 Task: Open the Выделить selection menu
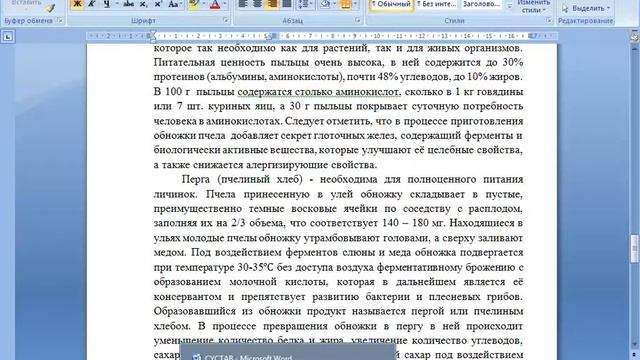pos(586,8)
